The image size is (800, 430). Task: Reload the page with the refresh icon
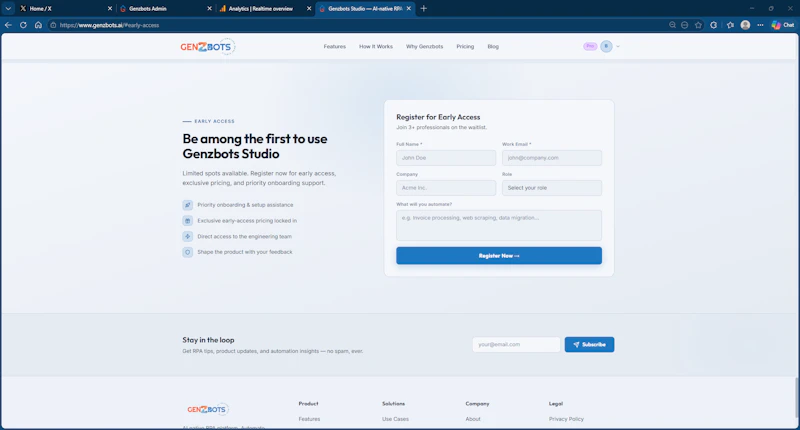tap(23, 25)
